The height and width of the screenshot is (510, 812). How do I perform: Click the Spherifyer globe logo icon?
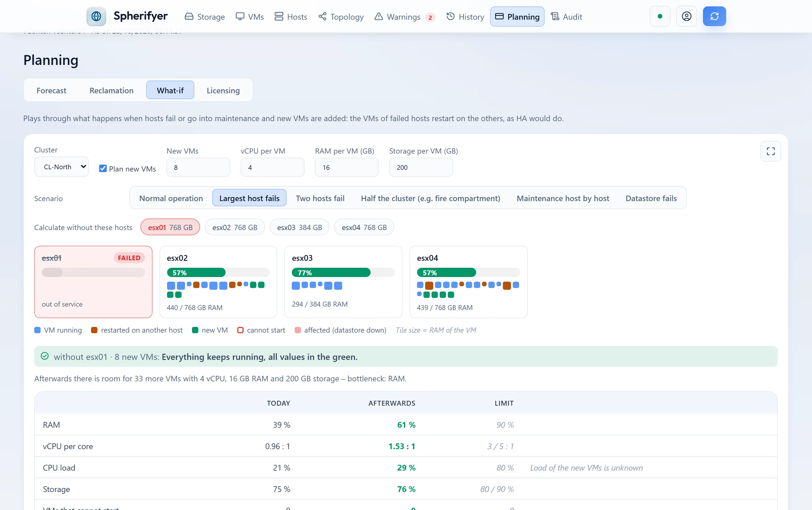[96, 16]
